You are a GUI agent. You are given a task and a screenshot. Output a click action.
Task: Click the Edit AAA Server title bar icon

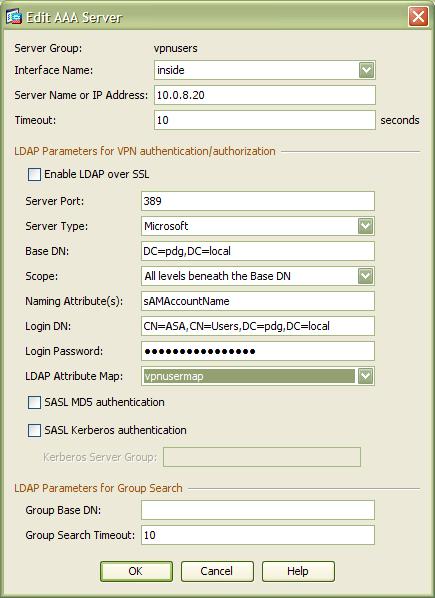[14, 17]
